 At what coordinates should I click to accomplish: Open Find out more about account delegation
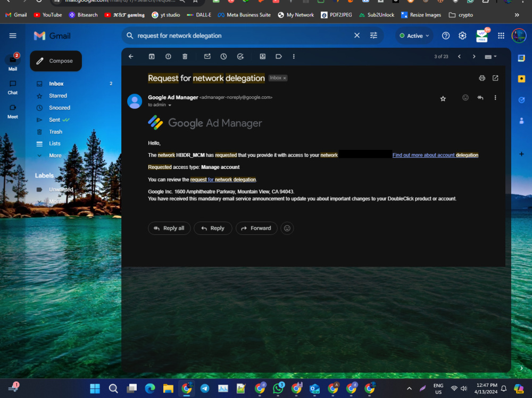coord(435,155)
